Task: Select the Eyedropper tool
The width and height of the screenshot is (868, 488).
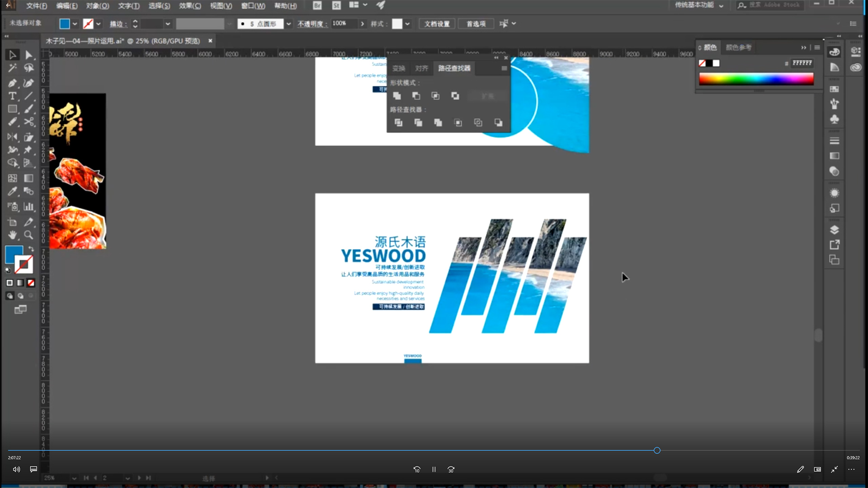Action: [x=12, y=191]
